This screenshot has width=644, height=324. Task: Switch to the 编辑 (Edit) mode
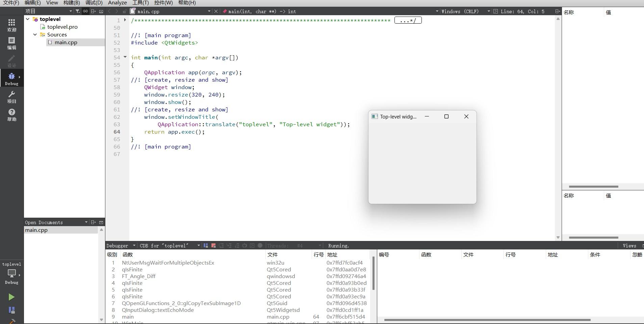[x=11, y=43]
